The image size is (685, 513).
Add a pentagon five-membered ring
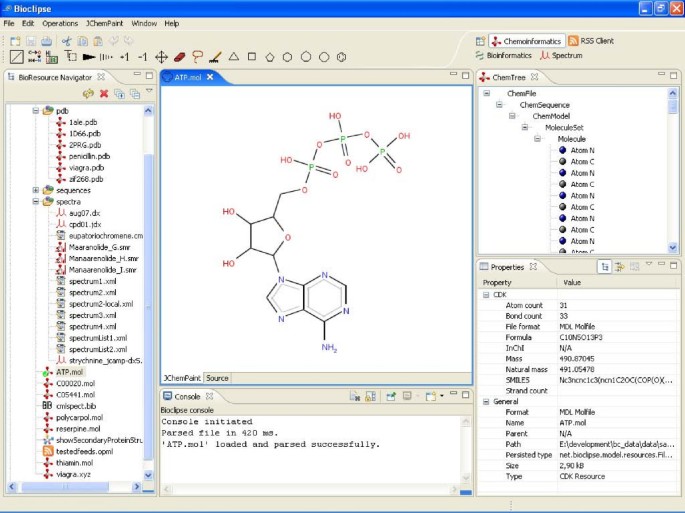coord(270,57)
